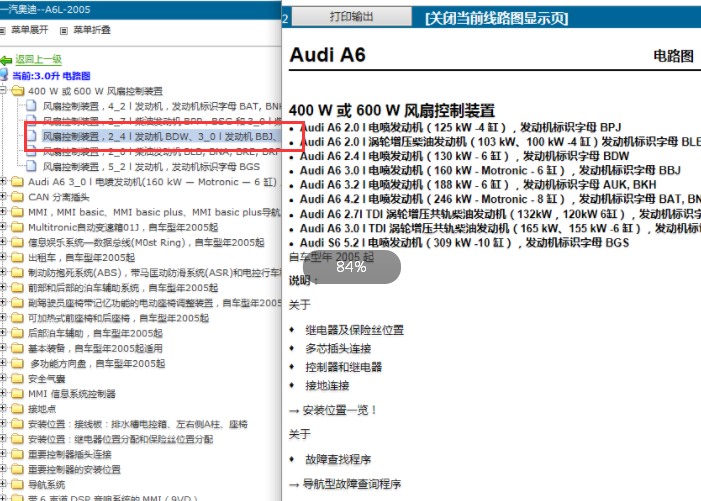The height and width of the screenshot is (501, 701).
Task: Click folder icon of MMI 信息系统控制器
Action: tap(17, 394)
